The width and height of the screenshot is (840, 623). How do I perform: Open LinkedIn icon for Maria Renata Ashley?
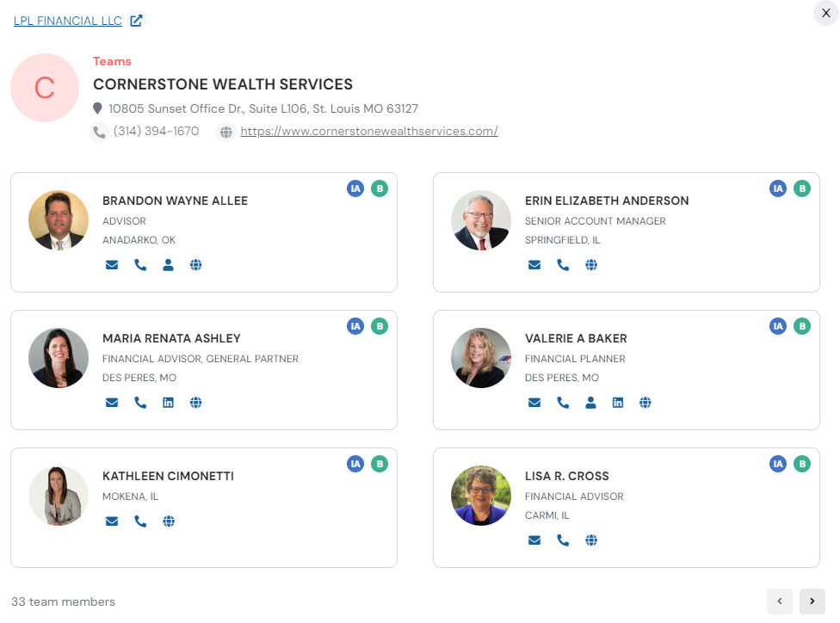click(168, 403)
